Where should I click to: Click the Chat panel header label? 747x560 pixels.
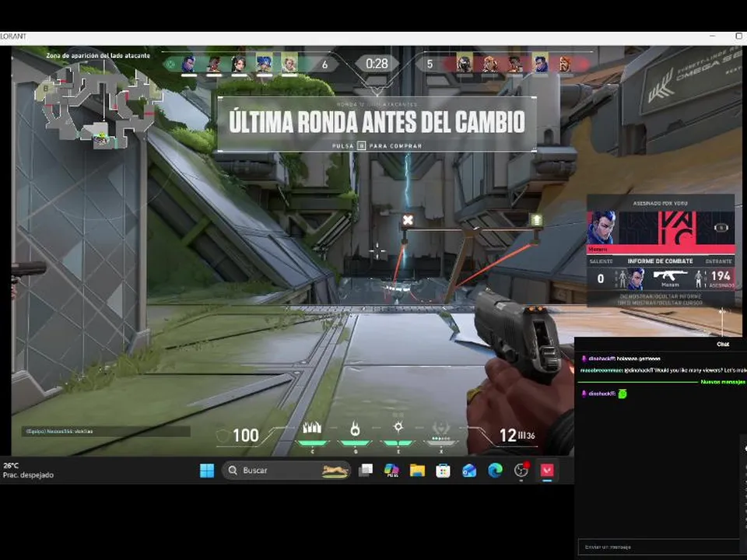[x=723, y=344]
